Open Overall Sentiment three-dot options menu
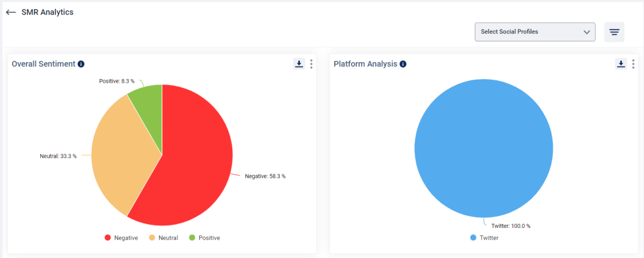644x258 pixels. coord(311,64)
